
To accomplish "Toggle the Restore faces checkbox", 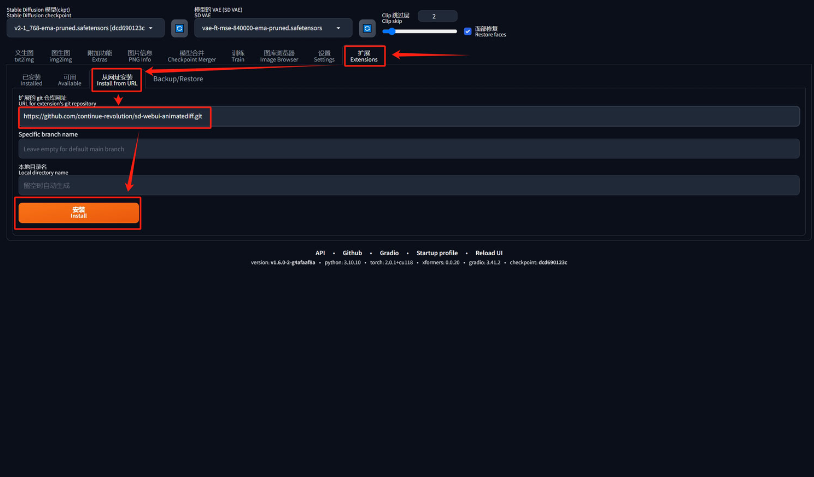I will click(x=467, y=31).
